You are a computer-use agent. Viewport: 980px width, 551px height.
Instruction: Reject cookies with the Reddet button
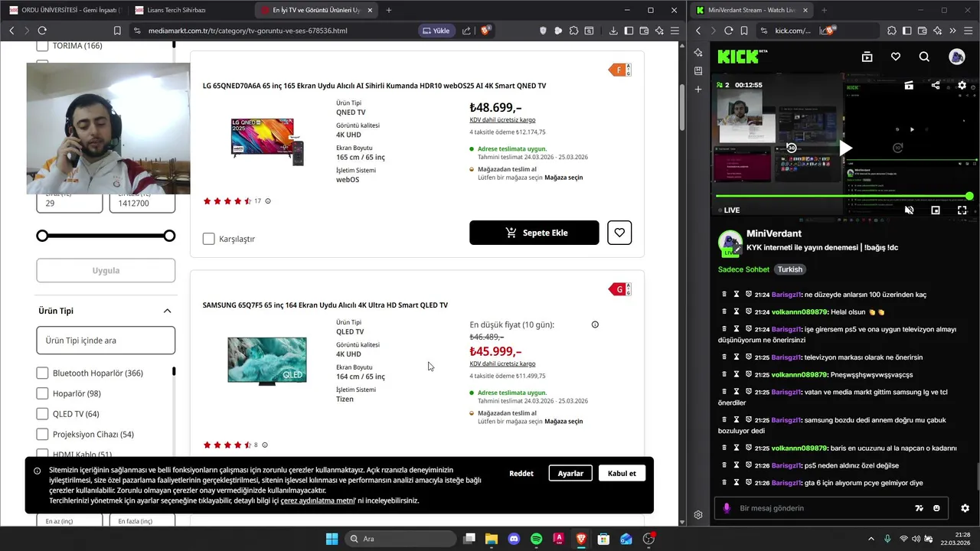521,473
